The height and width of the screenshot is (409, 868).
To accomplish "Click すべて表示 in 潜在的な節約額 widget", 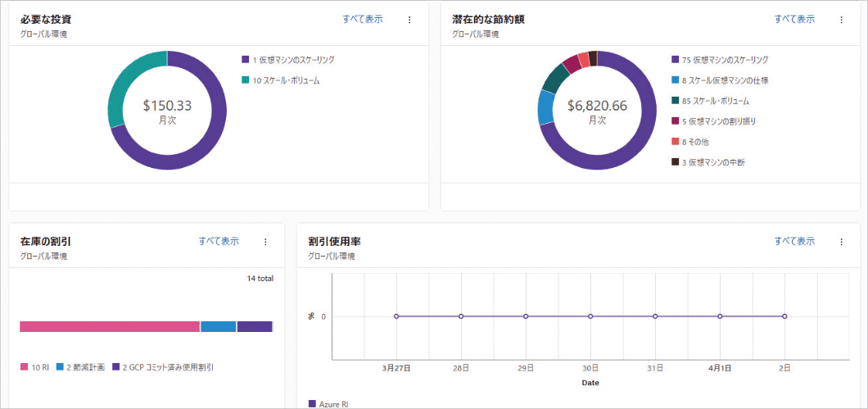I will tap(794, 19).
